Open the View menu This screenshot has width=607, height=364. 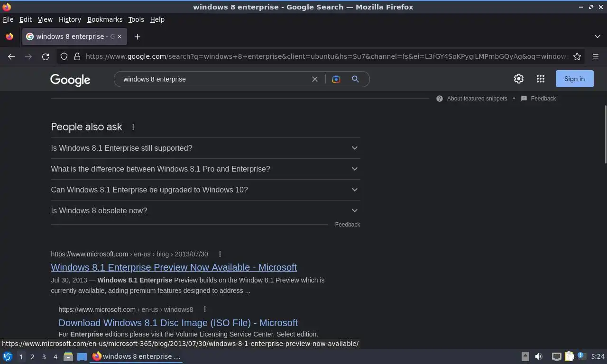(45, 19)
